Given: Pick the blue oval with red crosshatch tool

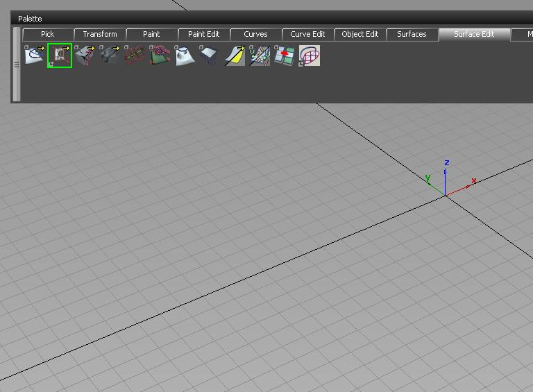Looking at the screenshot, I should tap(310, 56).
